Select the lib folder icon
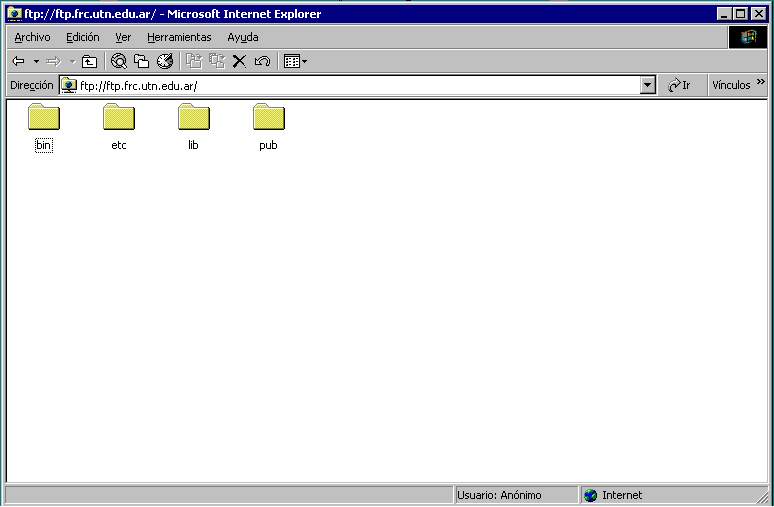Image resolution: width=774 pixels, height=507 pixels. pos(194,117)
